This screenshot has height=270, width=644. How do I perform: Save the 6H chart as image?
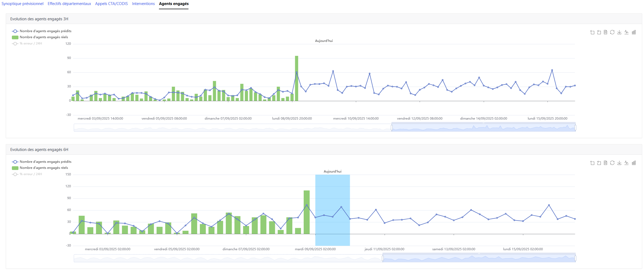click(x=619, y=163)
